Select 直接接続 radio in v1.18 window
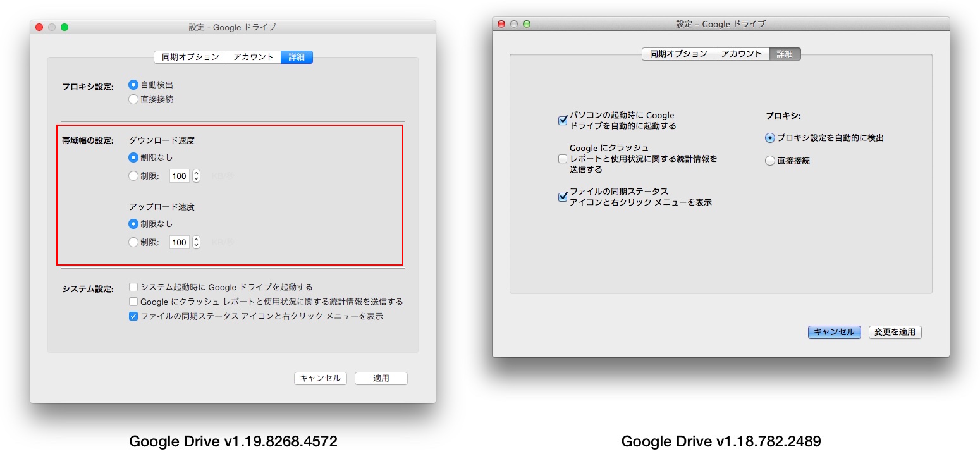Image resolution: width=980 pixels, height=454 pixels. 770,161
